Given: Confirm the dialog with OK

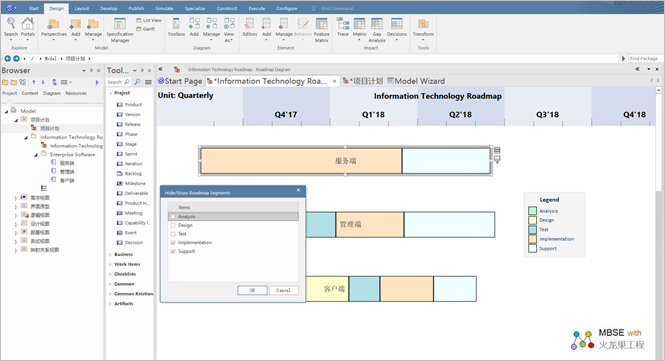Looking at the screenshot, I should tap(252, 290).
